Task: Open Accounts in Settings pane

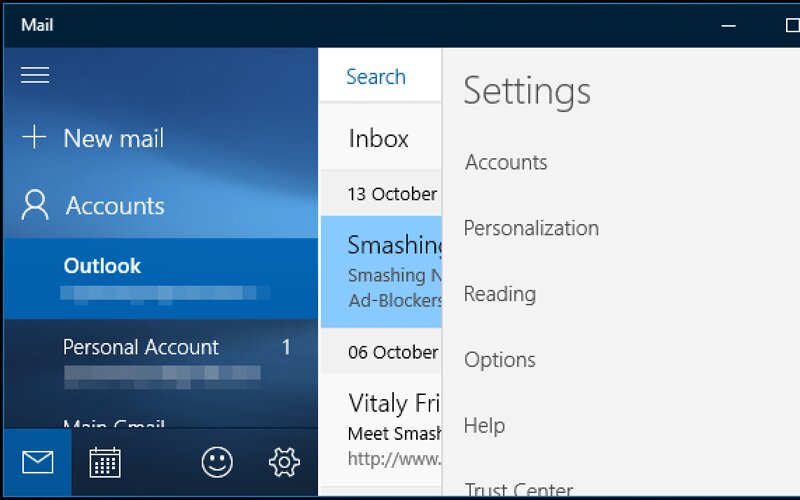Action: (506, 162)
